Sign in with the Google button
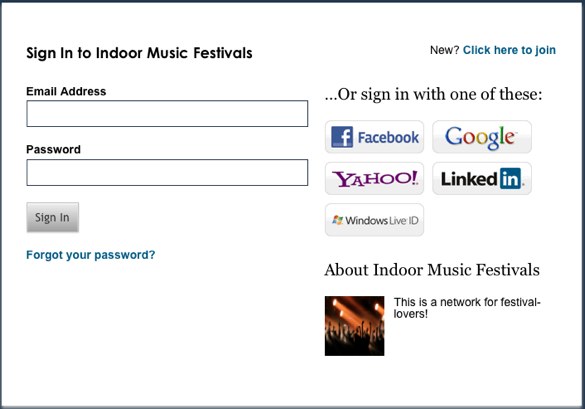Screen dimensions: 585x409 482,137
